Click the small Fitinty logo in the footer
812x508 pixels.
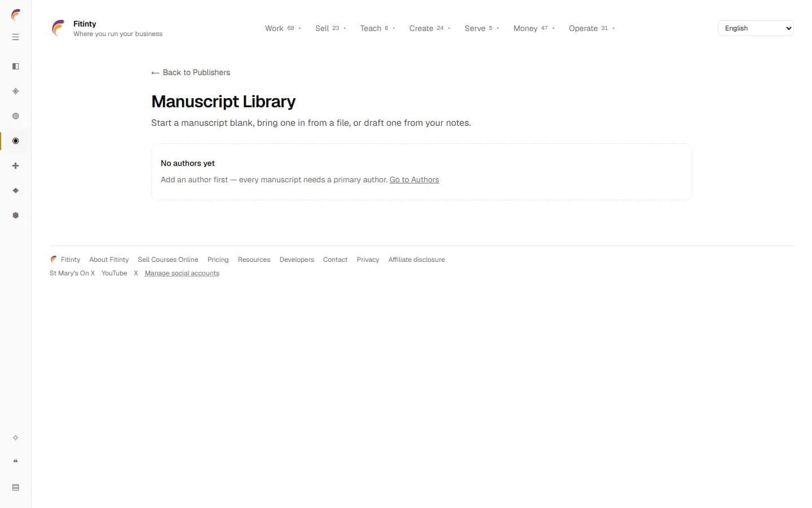[x=54, y=260]
